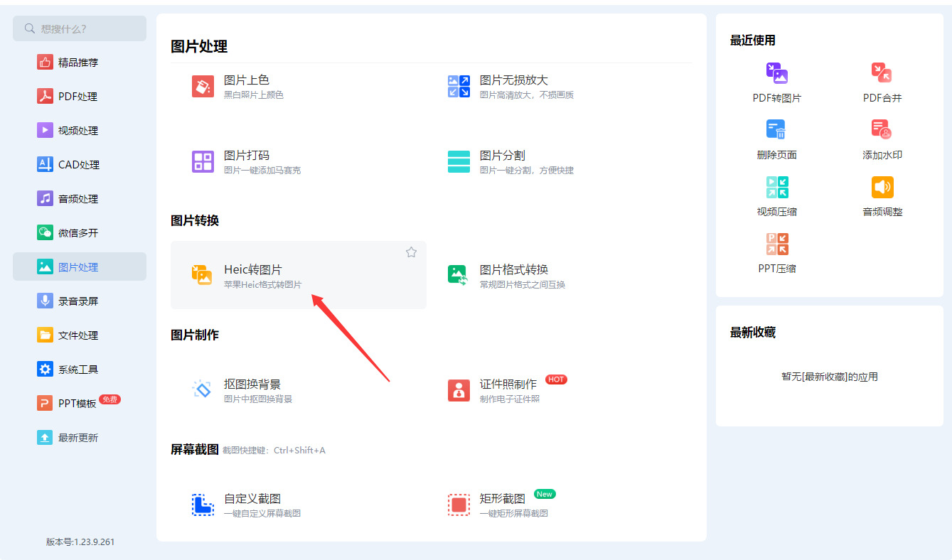Click the 版本号:1.23.9.261 version text
Image resolution: width=952 pixels, height=560 pixels.
point(80,542)
